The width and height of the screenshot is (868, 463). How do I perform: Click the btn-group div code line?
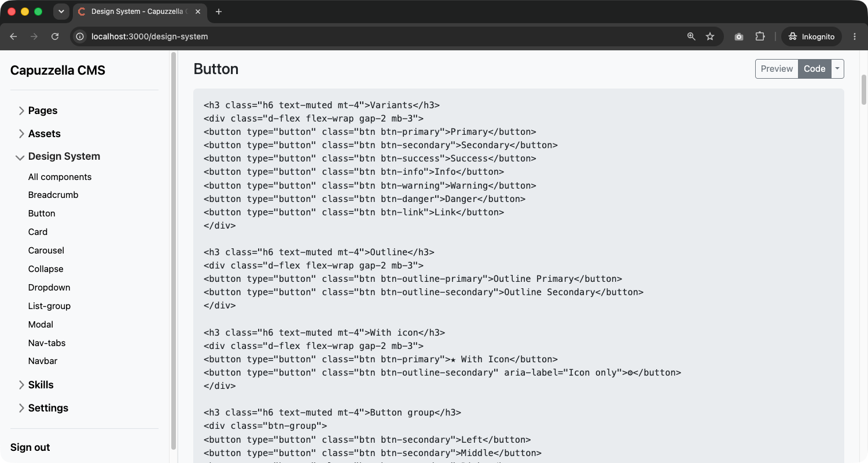pos(265,426)
